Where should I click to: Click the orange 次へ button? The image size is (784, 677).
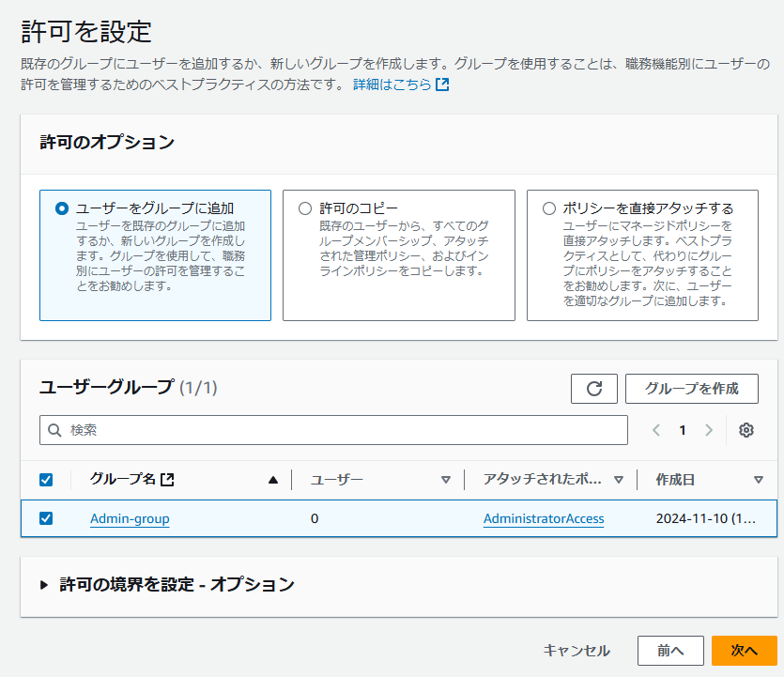coord(744,651)
